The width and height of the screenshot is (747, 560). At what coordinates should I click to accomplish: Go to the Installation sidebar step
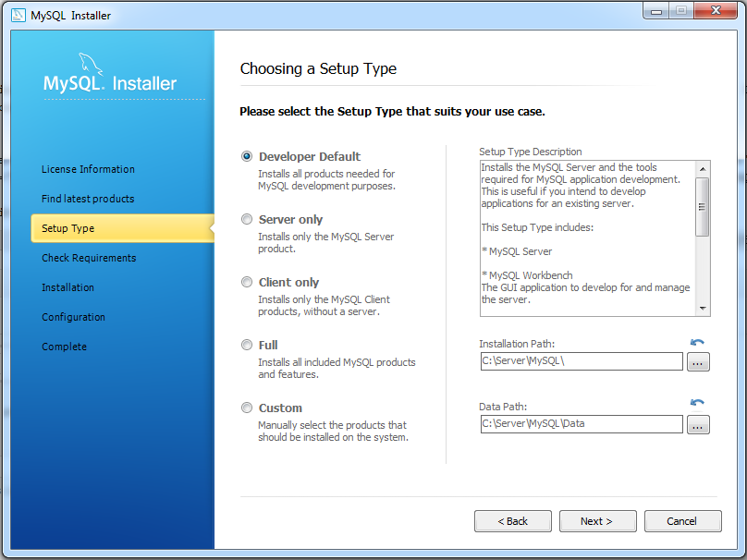tap(67, 287)
